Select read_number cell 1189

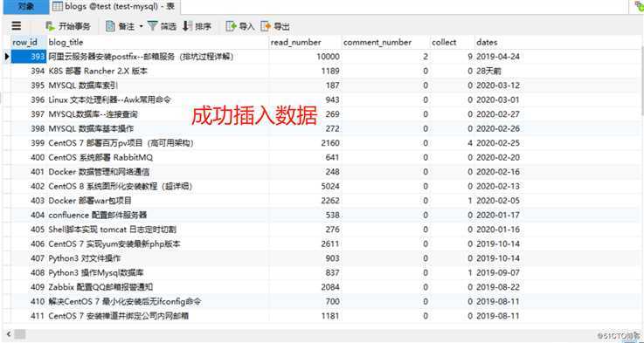(x=305, y=71)
